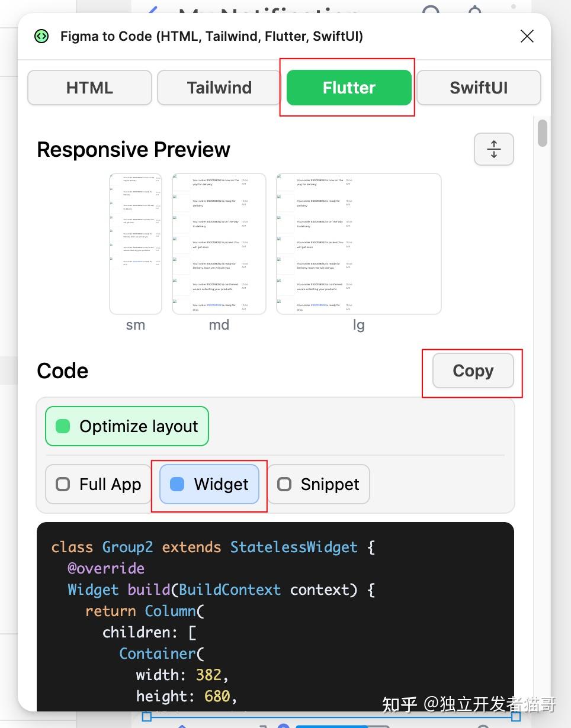The image size is (571, 728).
Task: Click the expand preview height icon
Action: [494, 149]
